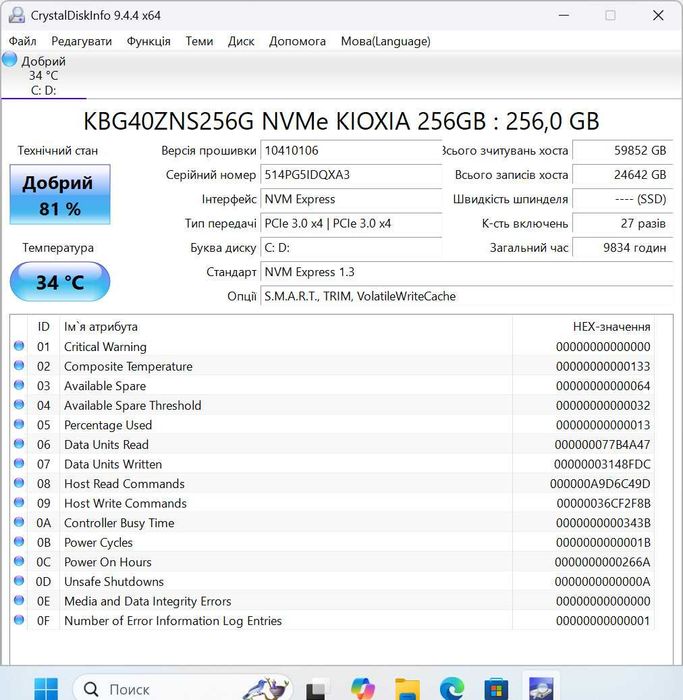Screen dimensions: 683x700
Task: Click the CrystalDiskInfo taskbar icon
Action: [541, 688]
